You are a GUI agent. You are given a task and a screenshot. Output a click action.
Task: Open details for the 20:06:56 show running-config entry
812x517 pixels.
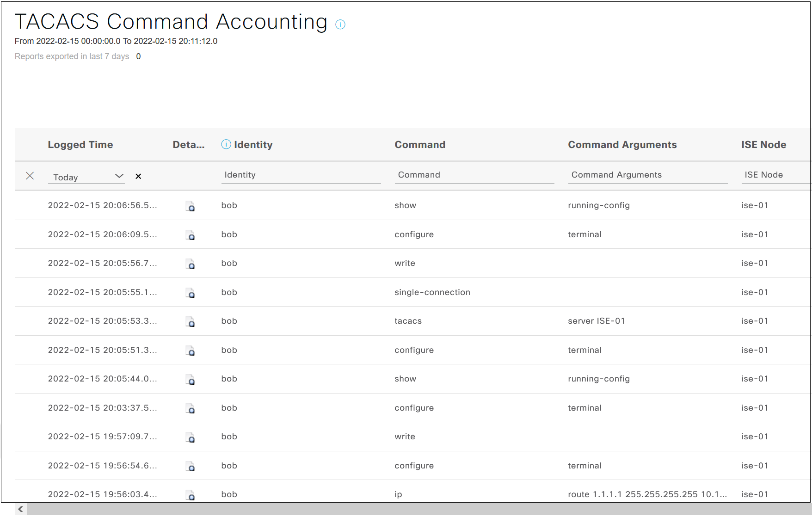[x=191, y=207]
